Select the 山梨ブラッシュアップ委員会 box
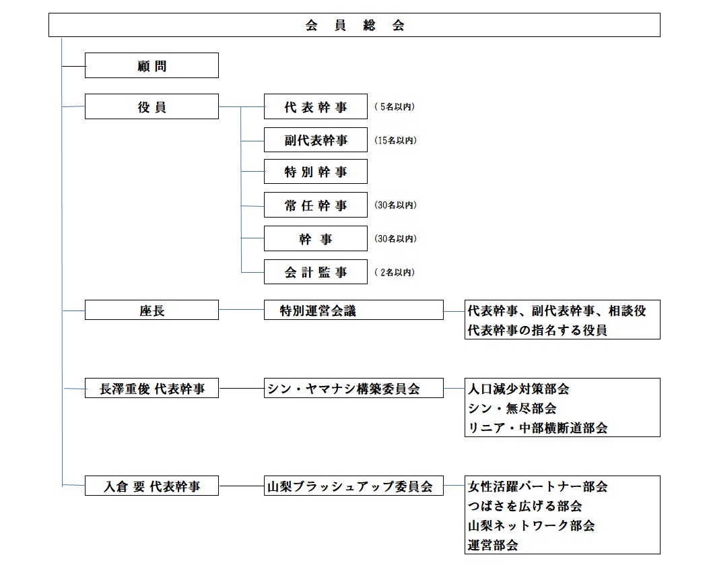Viewport: 709px width, 588px height. point(353,486)
